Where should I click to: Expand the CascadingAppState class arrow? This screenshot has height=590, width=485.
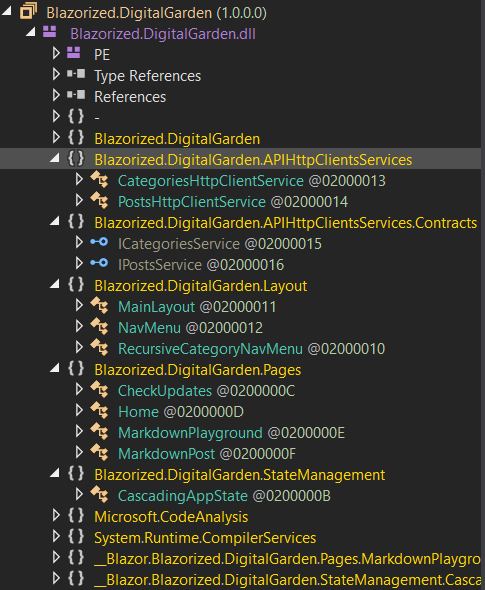(79, 494)
